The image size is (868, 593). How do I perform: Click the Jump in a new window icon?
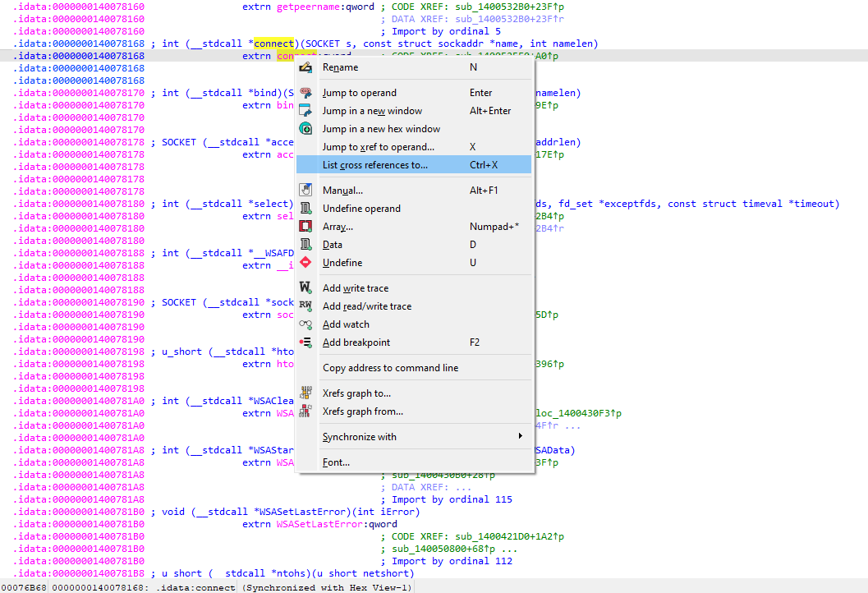305,111
